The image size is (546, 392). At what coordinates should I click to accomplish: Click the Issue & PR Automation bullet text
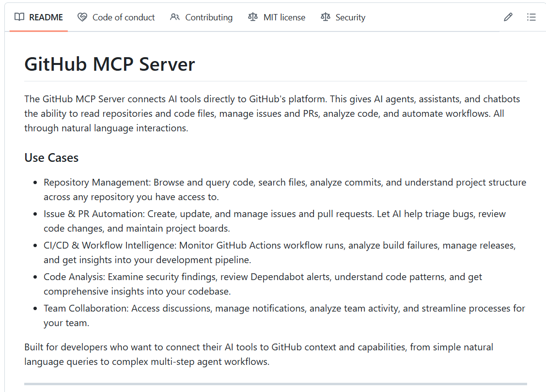pos(275,221)
